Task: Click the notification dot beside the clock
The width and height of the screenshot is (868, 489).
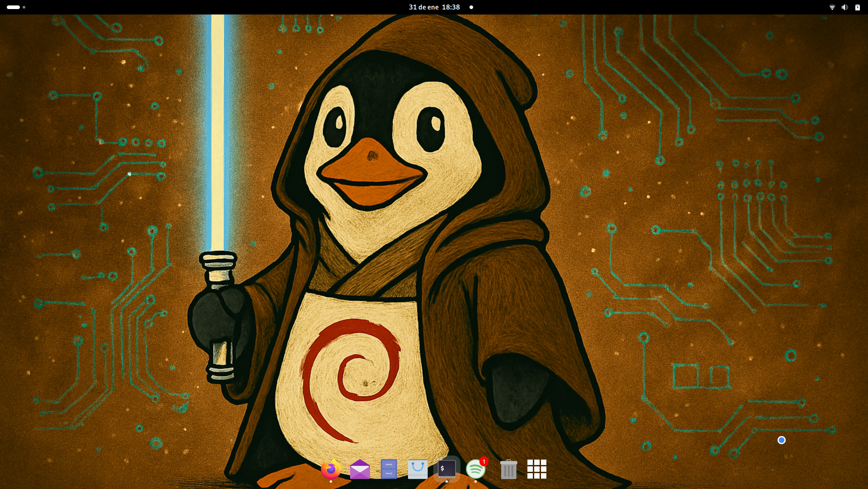Action: click(x=471, y=7)
